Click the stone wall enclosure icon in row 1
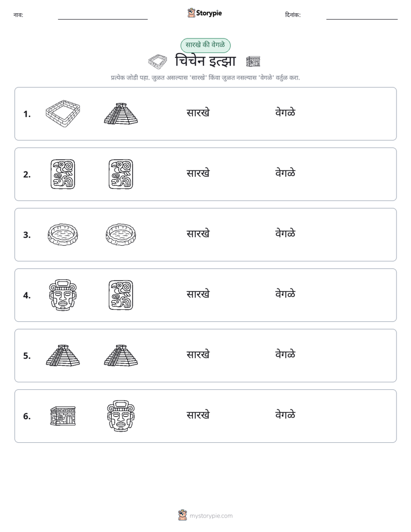 click(63, 113)
